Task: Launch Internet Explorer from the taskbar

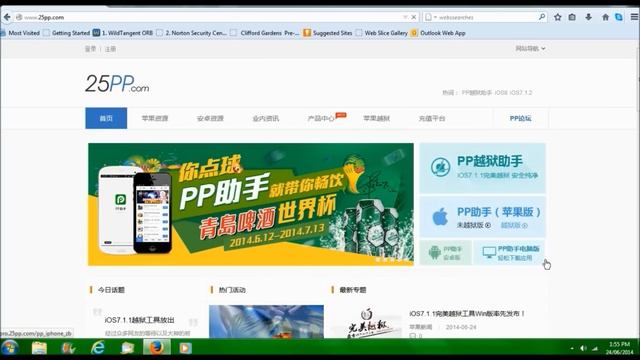Action: 98,348
